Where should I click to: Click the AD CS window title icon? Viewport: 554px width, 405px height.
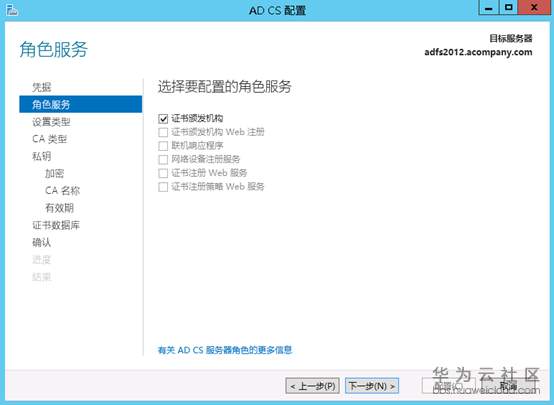pos(12,10)
